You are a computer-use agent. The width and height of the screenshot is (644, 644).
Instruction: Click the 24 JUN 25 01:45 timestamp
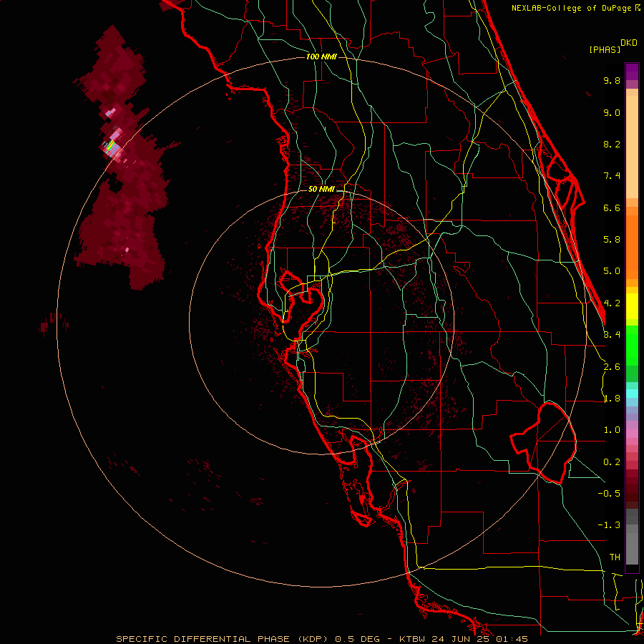479,639
